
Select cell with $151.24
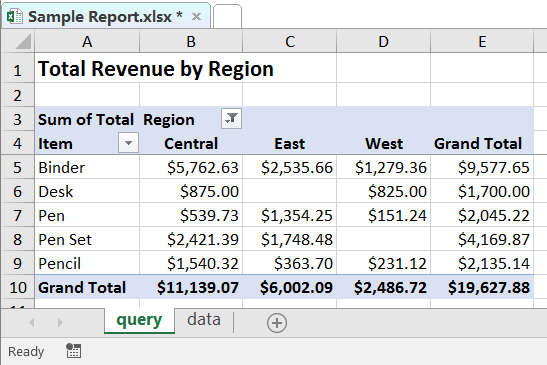[x=383, y=215]
